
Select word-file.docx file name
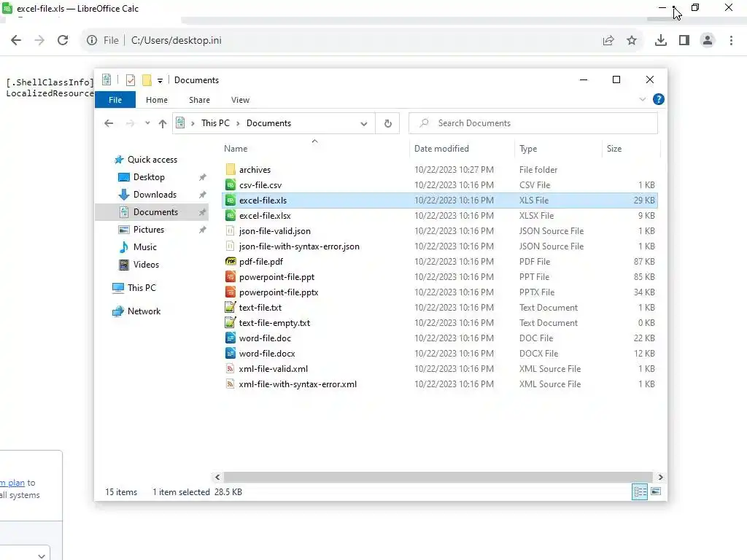pos(267,354)
